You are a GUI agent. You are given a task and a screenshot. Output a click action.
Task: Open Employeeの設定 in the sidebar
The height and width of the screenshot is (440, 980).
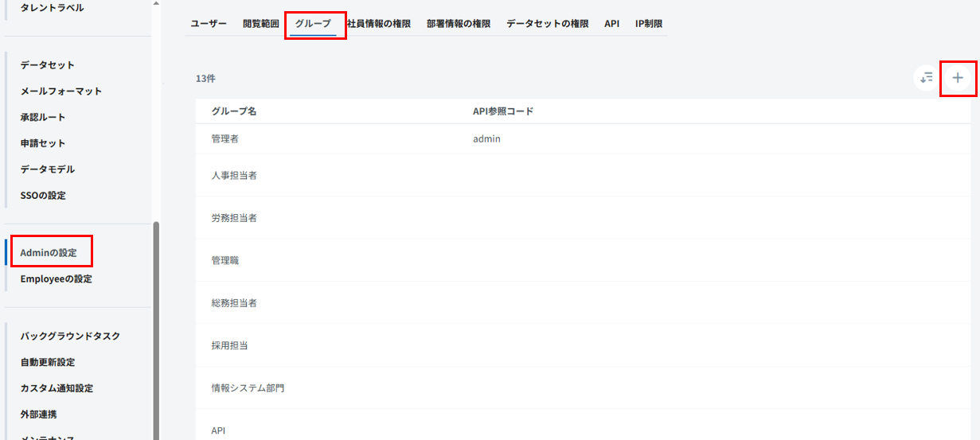(x=57, y=279)
